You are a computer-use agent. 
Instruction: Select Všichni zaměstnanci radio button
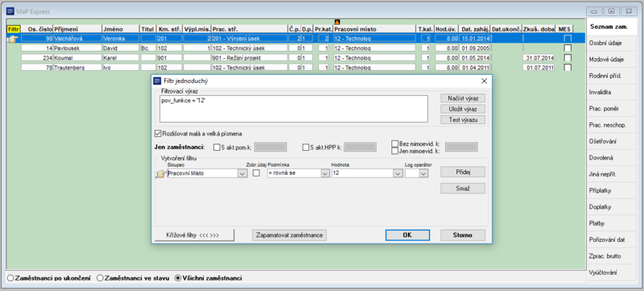pyautogui.click(x=178, y=278)
